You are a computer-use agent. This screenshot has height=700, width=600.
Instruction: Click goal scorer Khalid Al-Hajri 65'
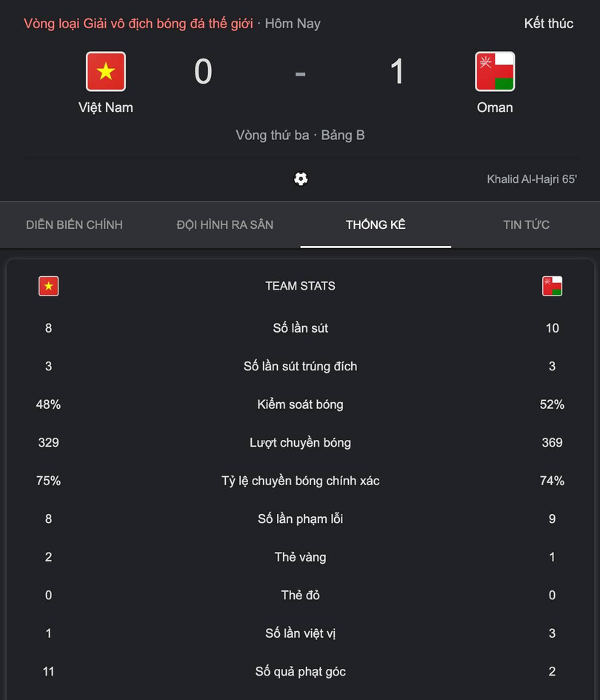[x=531, y=179]
